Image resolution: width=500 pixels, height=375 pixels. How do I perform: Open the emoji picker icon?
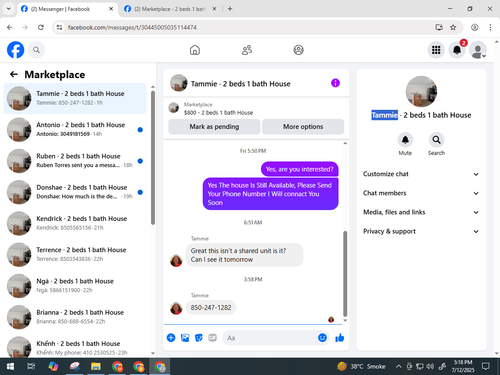pos(322,338)
